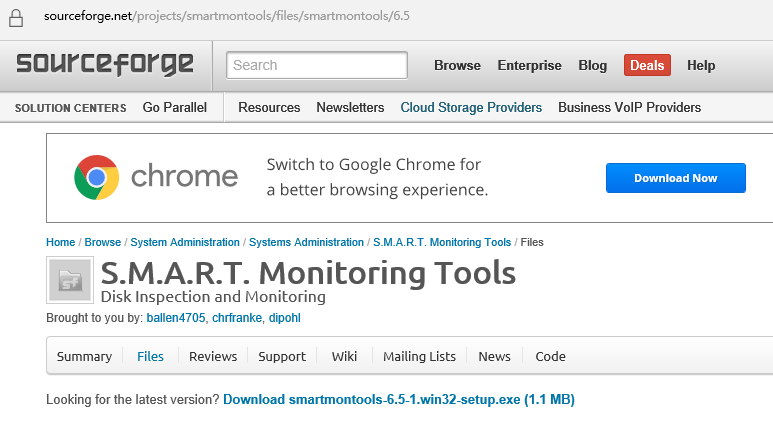
Task: Click the address bar URL
Action: (227, 16)
